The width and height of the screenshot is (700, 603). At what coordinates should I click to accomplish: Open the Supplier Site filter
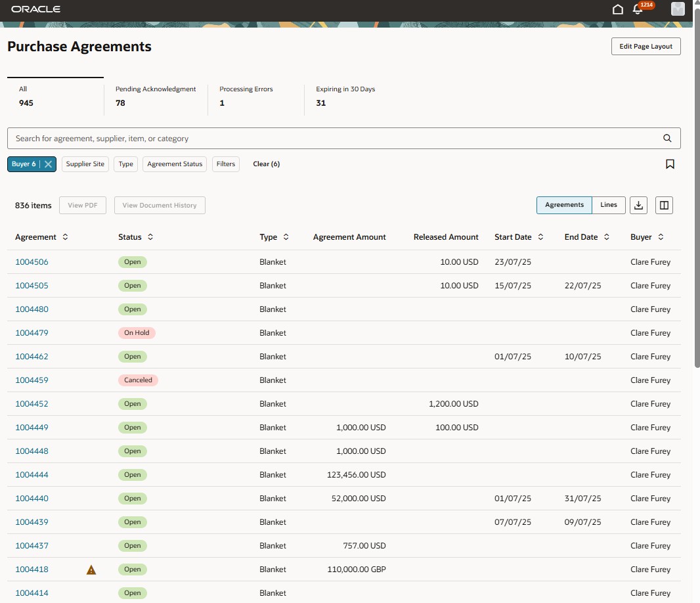[85, 164]
